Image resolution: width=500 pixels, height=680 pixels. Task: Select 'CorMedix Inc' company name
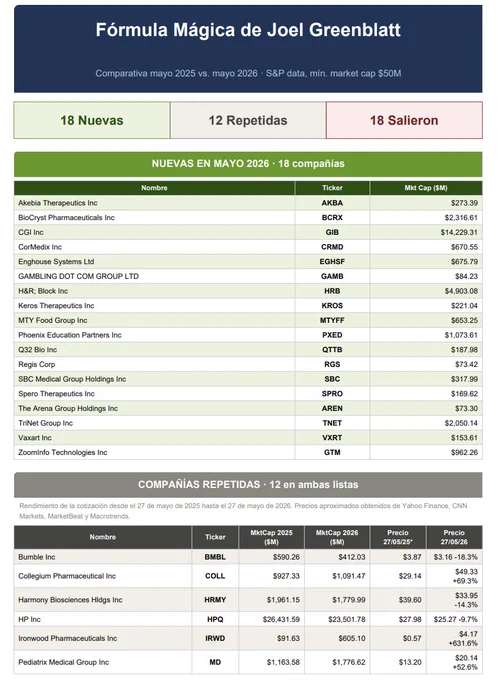pyautogui.click(x=40, y=247)
